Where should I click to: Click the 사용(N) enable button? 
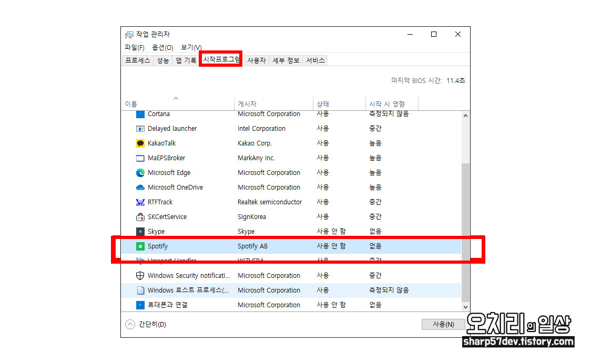click(x=443, y=324)
